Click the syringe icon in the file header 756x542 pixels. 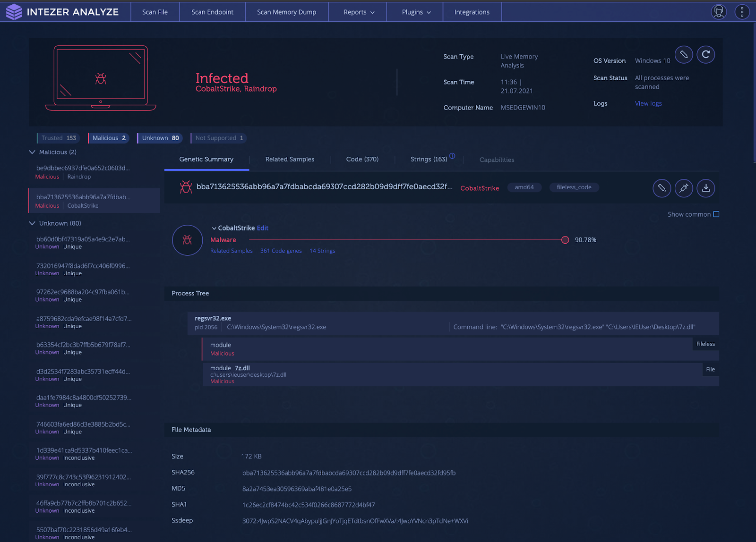click(x=684, y=188)
